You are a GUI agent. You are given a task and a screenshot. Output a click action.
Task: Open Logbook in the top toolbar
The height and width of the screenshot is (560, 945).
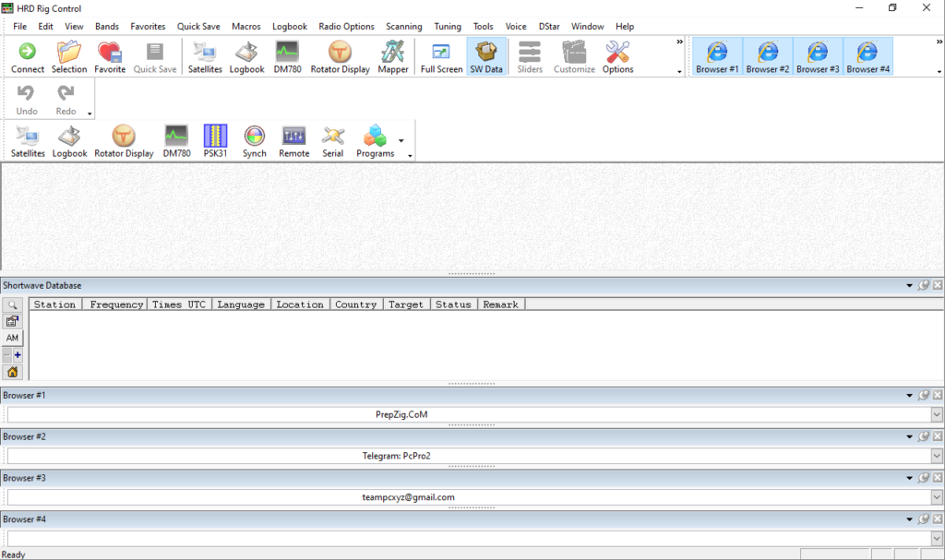click(x=246, y=57)
